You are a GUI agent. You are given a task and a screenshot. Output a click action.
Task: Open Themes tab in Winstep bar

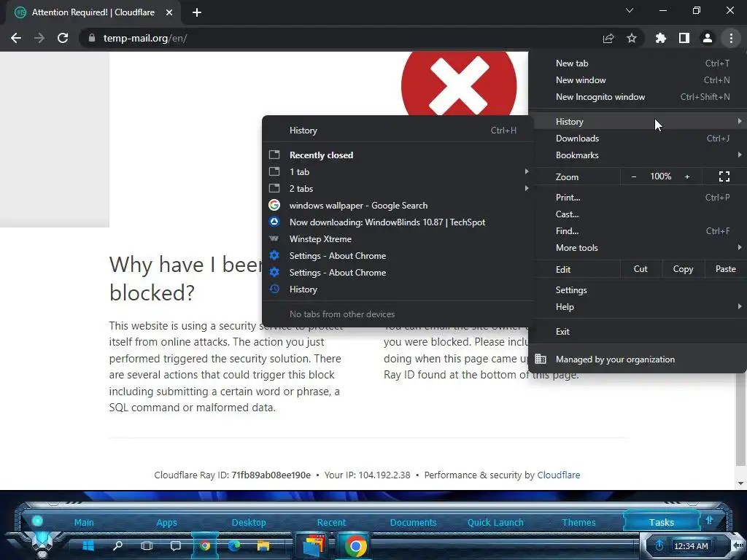point(578,522)
